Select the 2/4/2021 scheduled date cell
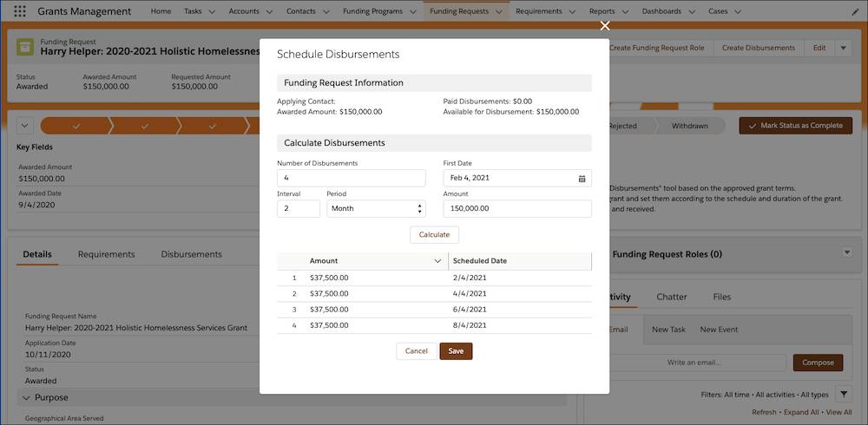Image resolution: width=868 pixels, height=425 pixels. click(520, 278)
